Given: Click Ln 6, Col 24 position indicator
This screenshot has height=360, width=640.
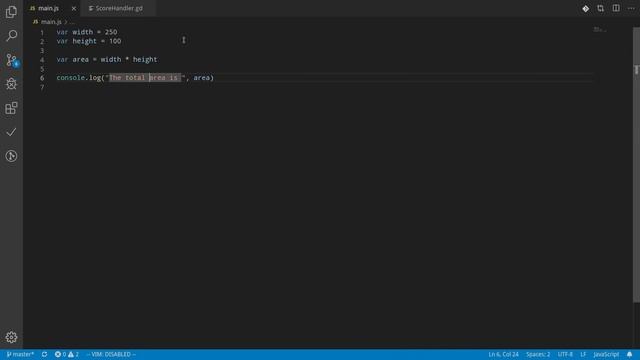Looking at the screenshot, I should [x=503, y=354].
